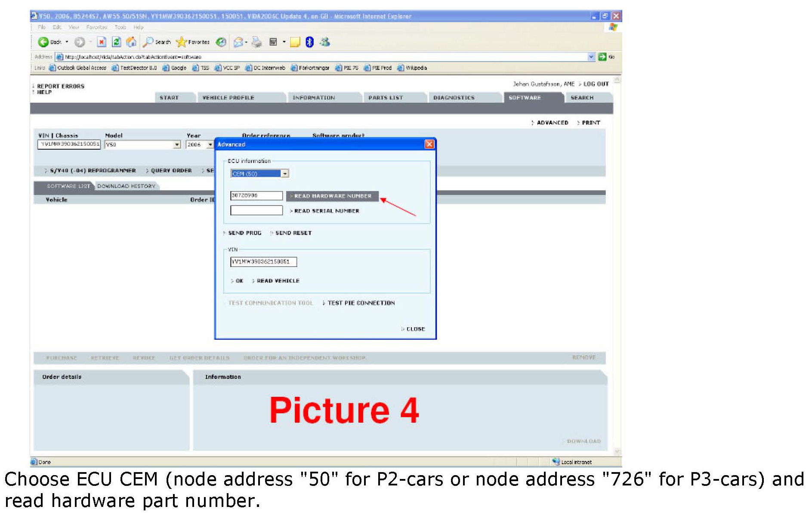Click the Print icon in toolbar
This screenshot has width=812, height=525.
(x=256, y=42)
